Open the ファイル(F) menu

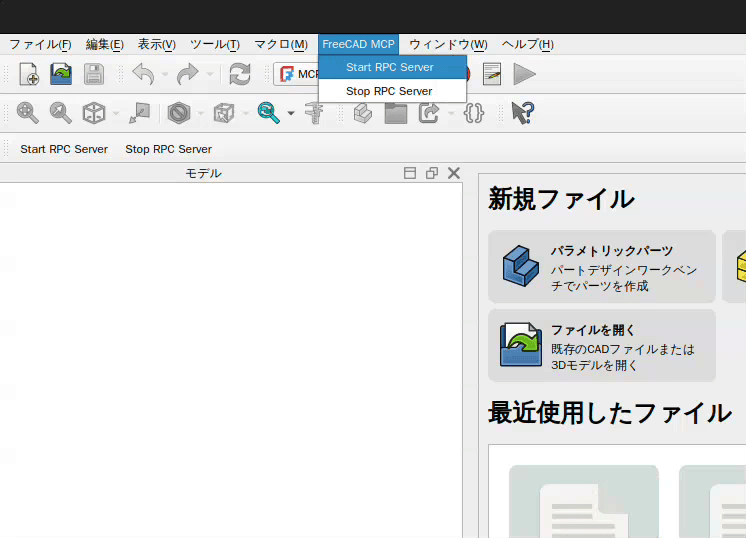[40, 44]
